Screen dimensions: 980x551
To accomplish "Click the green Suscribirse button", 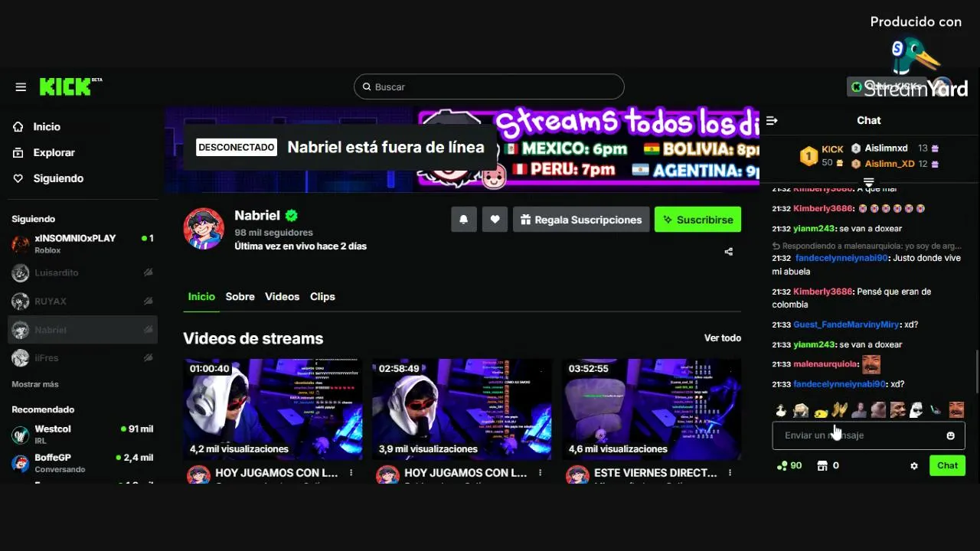I will (697, 220).
